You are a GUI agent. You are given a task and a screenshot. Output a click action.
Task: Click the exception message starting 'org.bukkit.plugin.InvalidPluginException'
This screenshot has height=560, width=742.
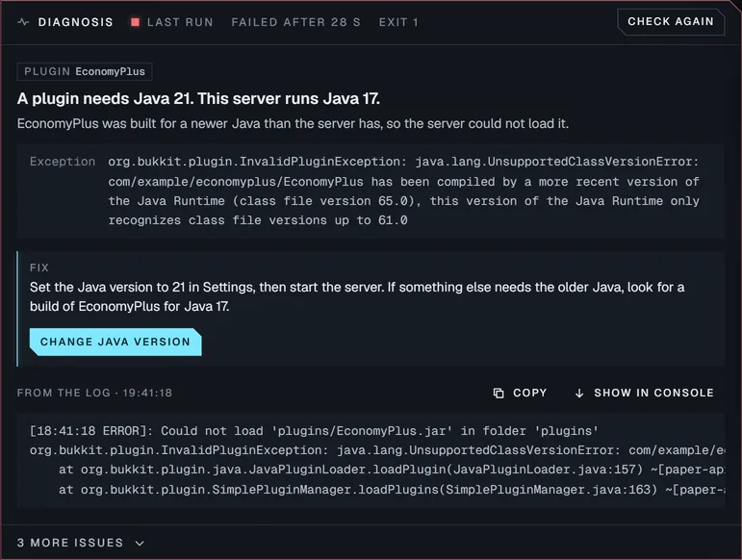click(403, 191)
